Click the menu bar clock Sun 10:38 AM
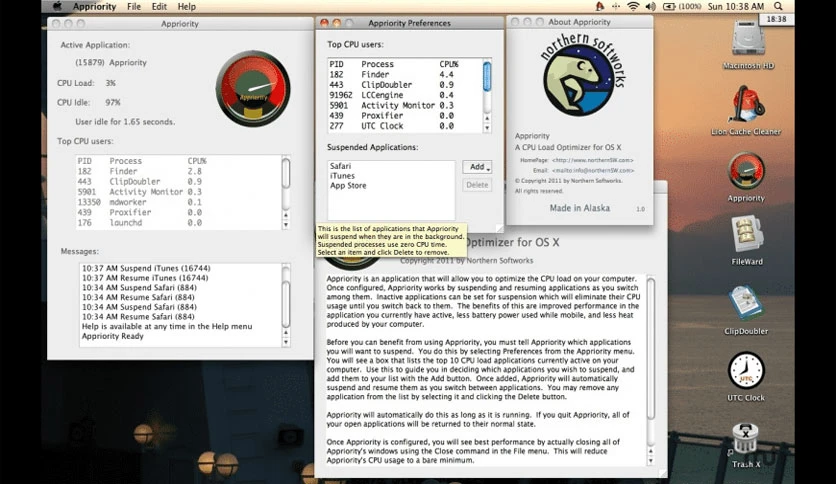The width and height of the screenshot is (836, 484). coord(736,6)
